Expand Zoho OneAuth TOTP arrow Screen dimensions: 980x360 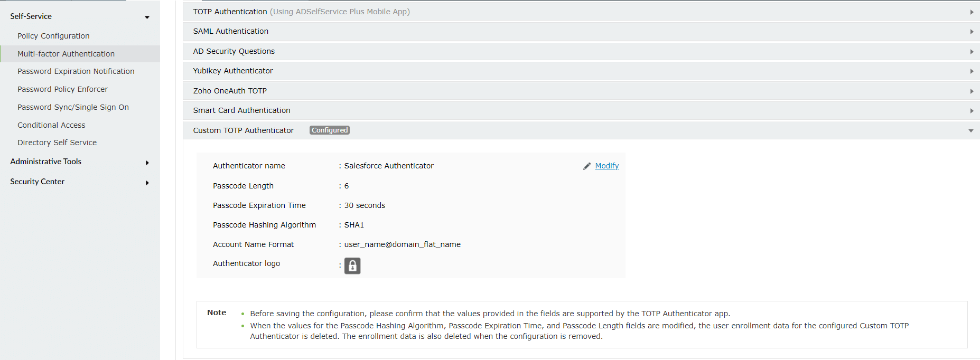[971, 91]
